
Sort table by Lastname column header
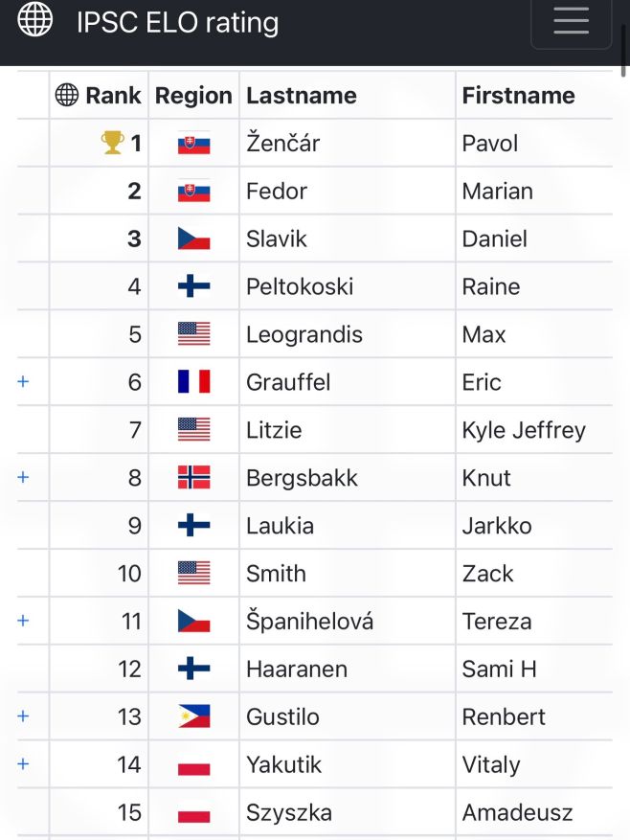click(x=301, y=96)
